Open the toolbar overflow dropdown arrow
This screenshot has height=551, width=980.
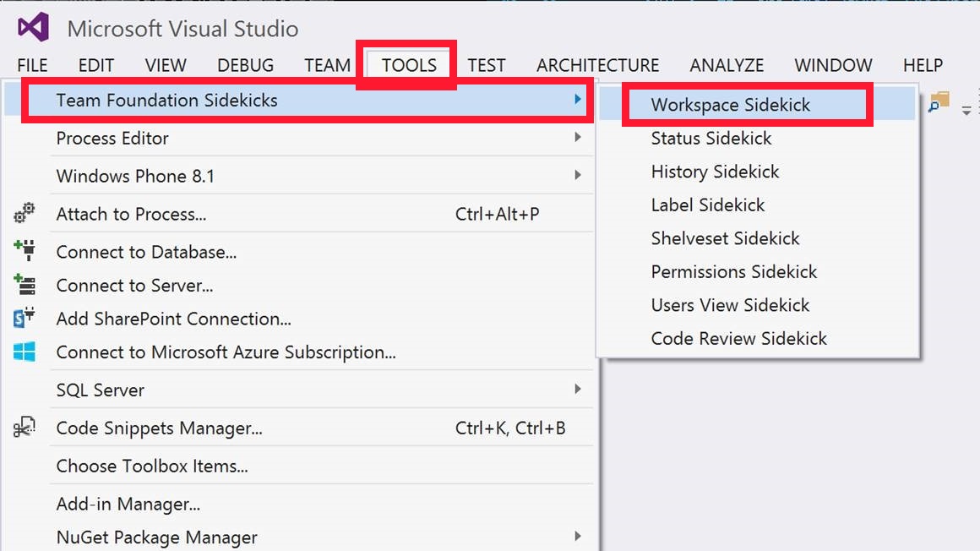click(x=966, y=111)
